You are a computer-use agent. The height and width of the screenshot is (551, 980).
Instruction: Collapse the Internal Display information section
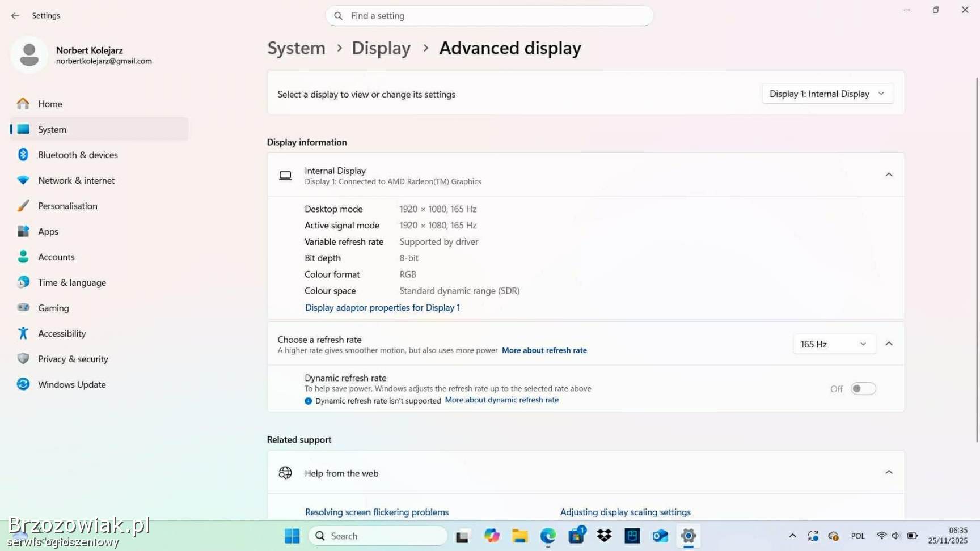click(x=889, y=175)
